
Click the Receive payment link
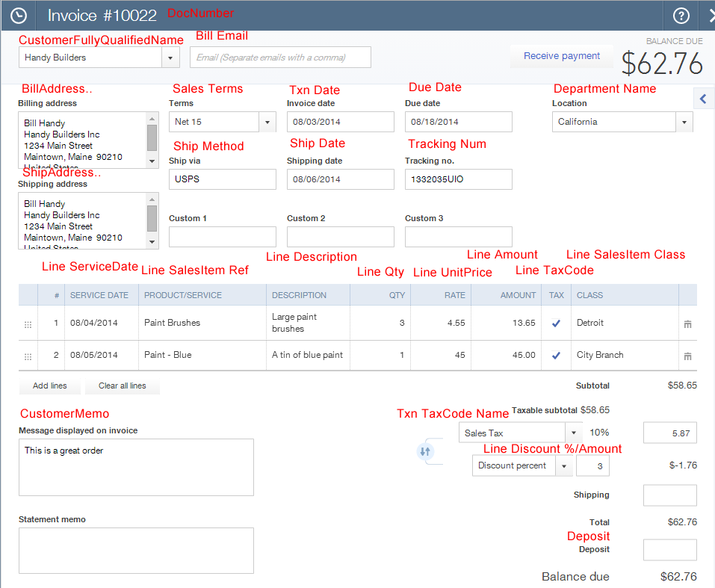click(561, 55)
